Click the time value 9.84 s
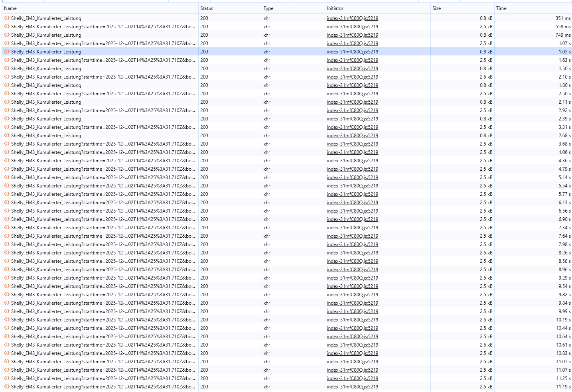The height and width of the screenshot is (392, 572). [x=564, y=303]
